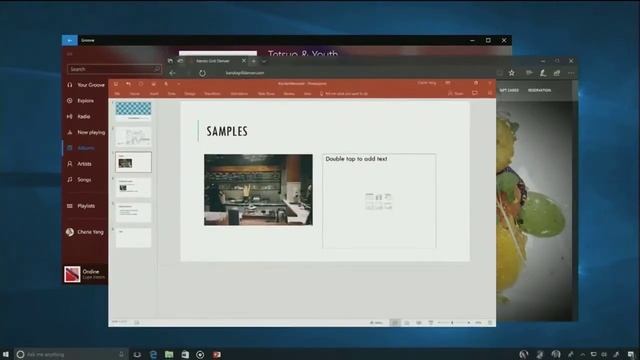
Task: Click PowerPoint undo icon
Action: [x=128, y=84]
